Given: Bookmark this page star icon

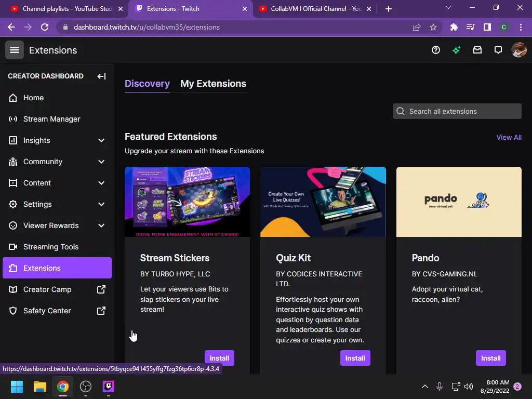Looking at the screenshot, I should tap(433, 27).
